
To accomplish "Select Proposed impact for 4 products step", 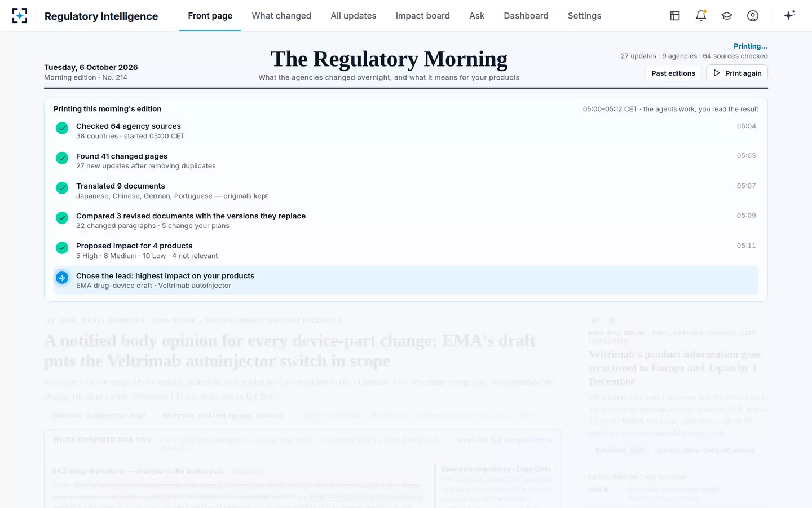I will click(x=406, y=251).
